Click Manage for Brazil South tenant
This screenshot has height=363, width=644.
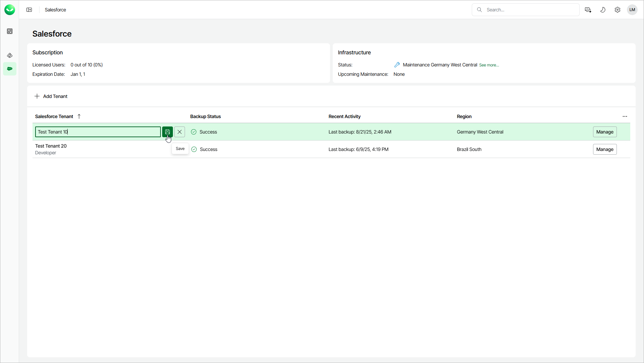click(x=605, y=149)
